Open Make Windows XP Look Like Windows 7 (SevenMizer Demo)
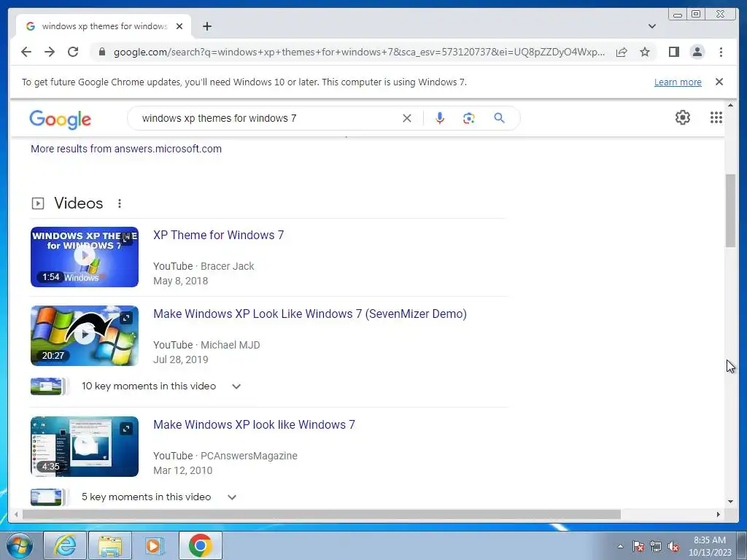 pyautogui.click(x=309, y=314)
